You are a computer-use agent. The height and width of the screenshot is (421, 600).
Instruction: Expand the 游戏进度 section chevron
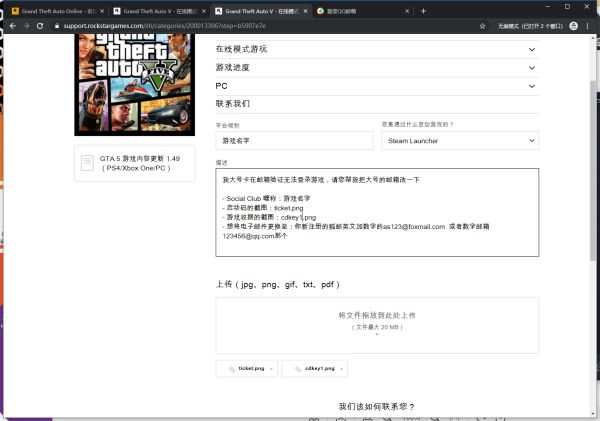[x=532, y=68]
